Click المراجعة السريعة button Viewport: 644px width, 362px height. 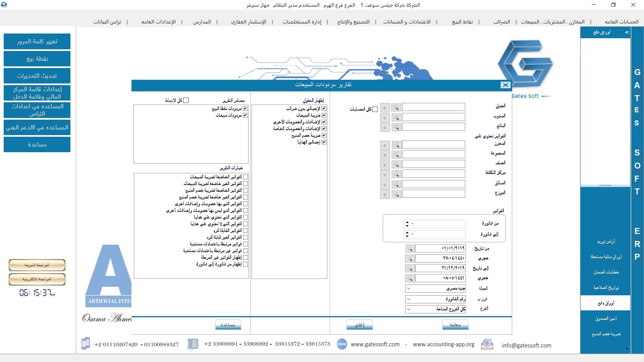click(37, 265)
